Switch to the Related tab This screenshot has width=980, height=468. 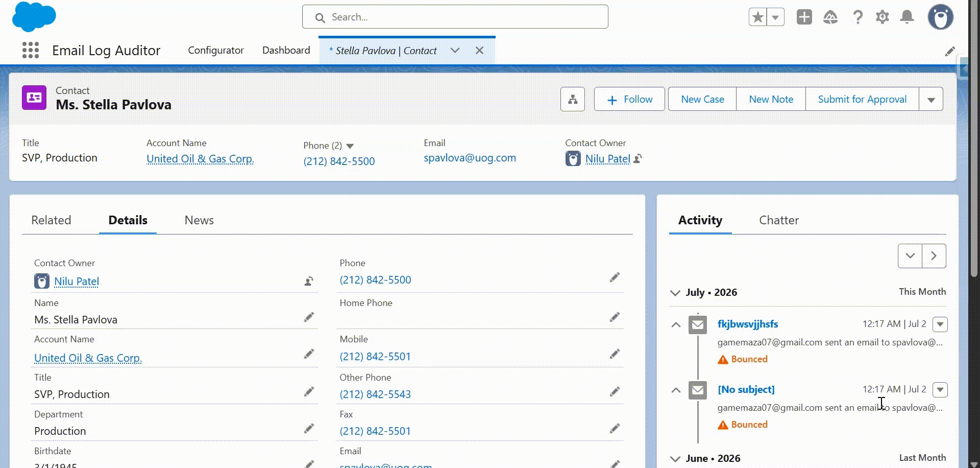pos(51,220)
